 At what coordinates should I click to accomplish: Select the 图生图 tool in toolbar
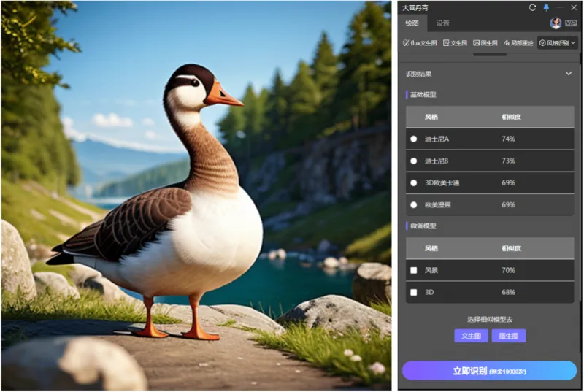(x=485, y=43)
